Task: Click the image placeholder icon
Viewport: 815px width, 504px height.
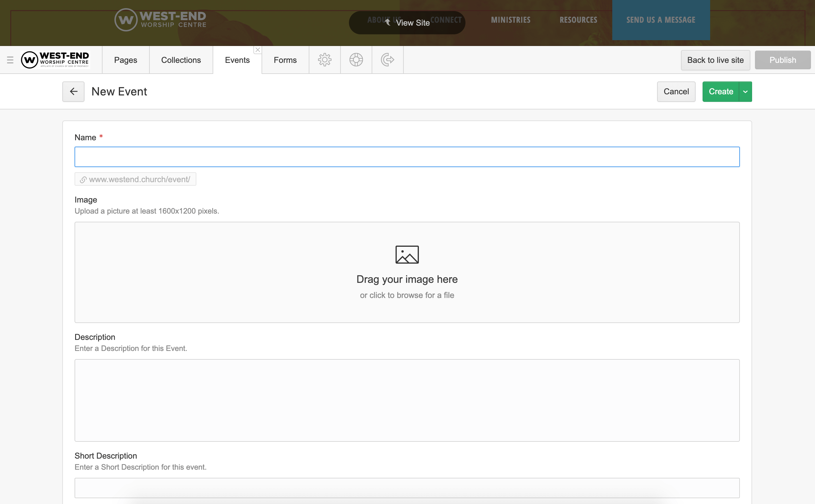Action: tap(407, 255)
